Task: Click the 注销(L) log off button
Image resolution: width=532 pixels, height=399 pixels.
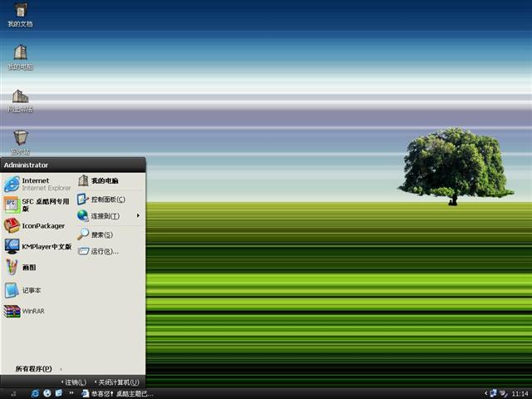Action: pyautogui.click(x=74, y=382)
